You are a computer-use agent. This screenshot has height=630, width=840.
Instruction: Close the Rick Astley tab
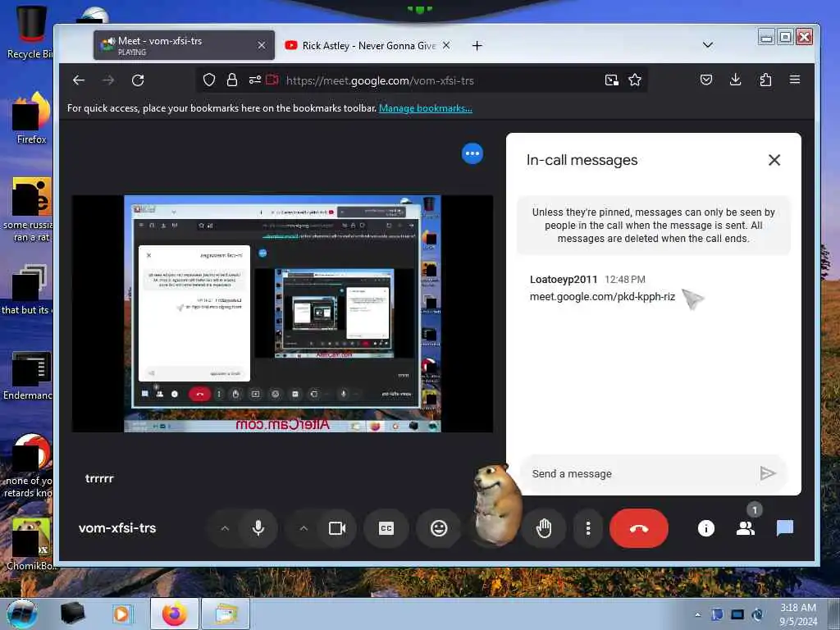446,46
